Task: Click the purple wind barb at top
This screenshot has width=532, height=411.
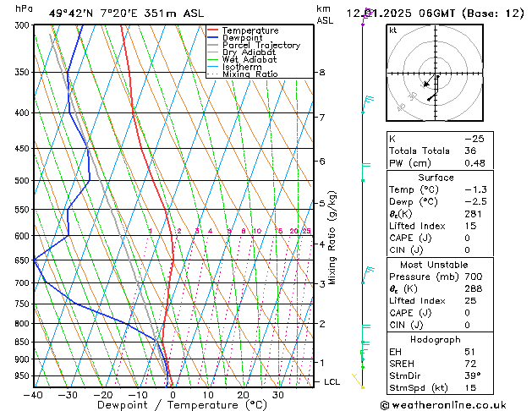Action: click(x=365, y=12)
